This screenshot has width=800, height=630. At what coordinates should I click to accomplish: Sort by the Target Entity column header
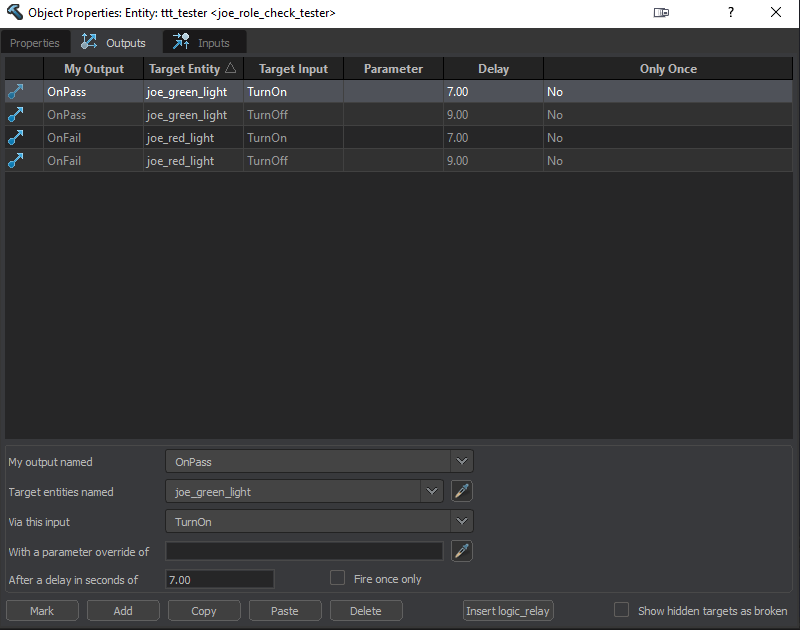[192, 69]
